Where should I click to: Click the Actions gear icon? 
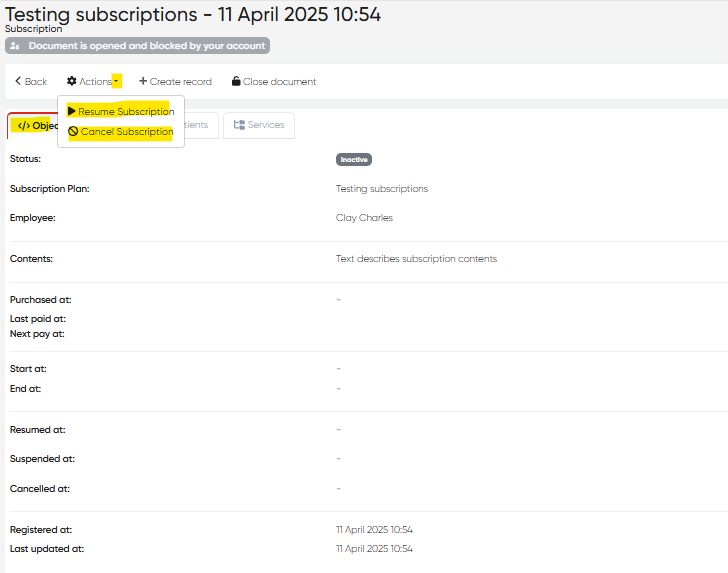point(72,81)
